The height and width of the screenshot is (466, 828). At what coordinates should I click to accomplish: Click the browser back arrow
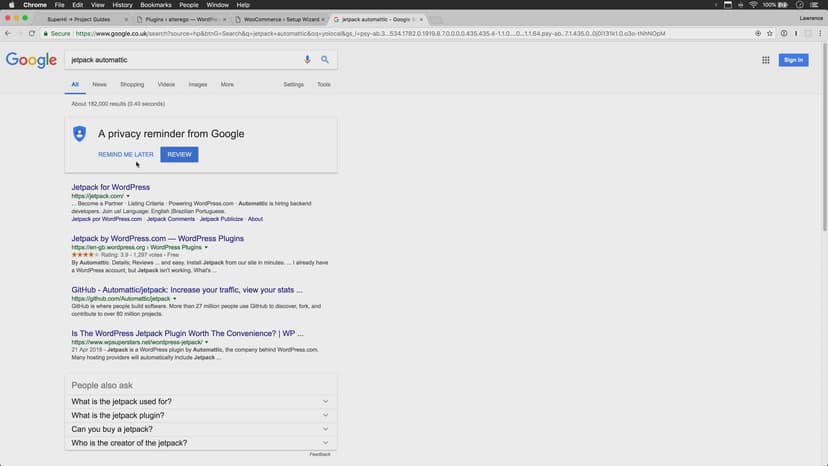coord(8,33)
